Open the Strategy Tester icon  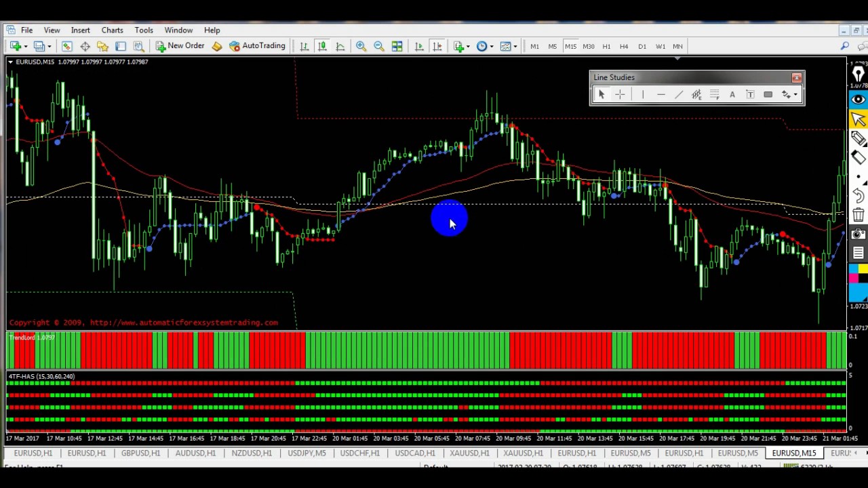click(139, 46)
